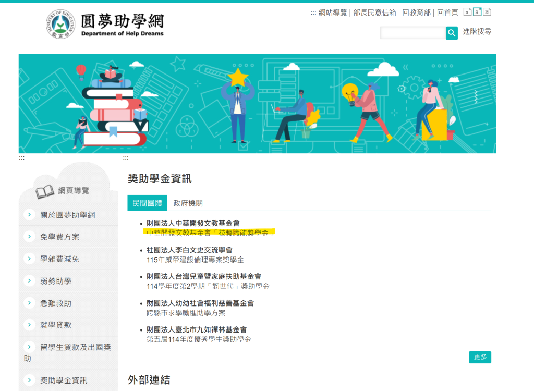Screen dimensions: 534x392
Task: Click the magnifier search button
Action: tap(452, 33)
